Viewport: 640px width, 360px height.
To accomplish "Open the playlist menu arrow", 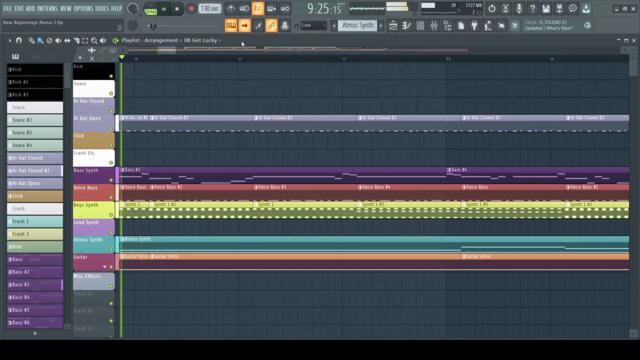I will coord(10,40).
